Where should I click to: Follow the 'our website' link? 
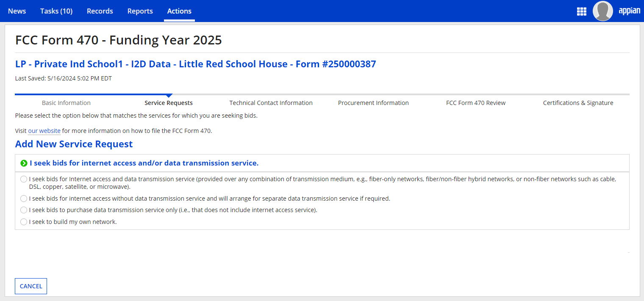click(x=44, y=131)
